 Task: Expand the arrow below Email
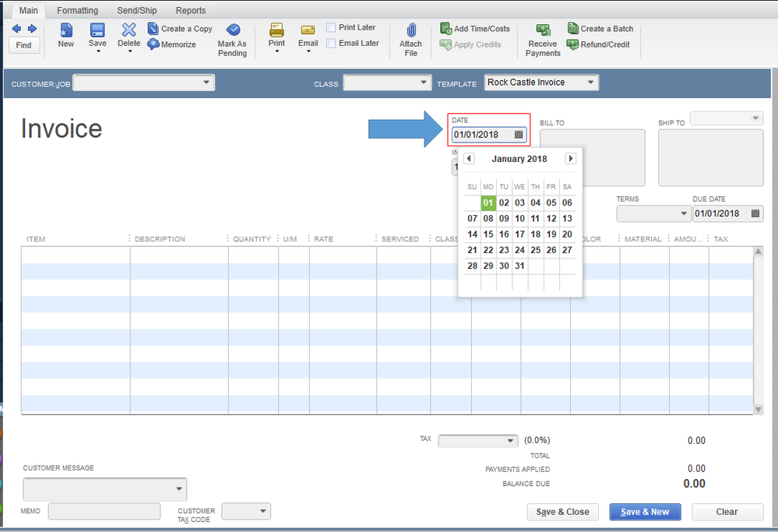308,51
